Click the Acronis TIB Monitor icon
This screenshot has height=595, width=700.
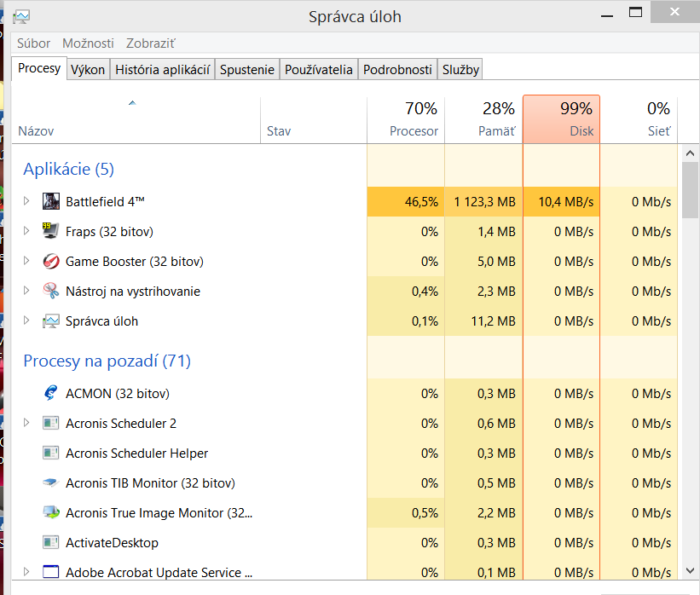tap(51, 482)
